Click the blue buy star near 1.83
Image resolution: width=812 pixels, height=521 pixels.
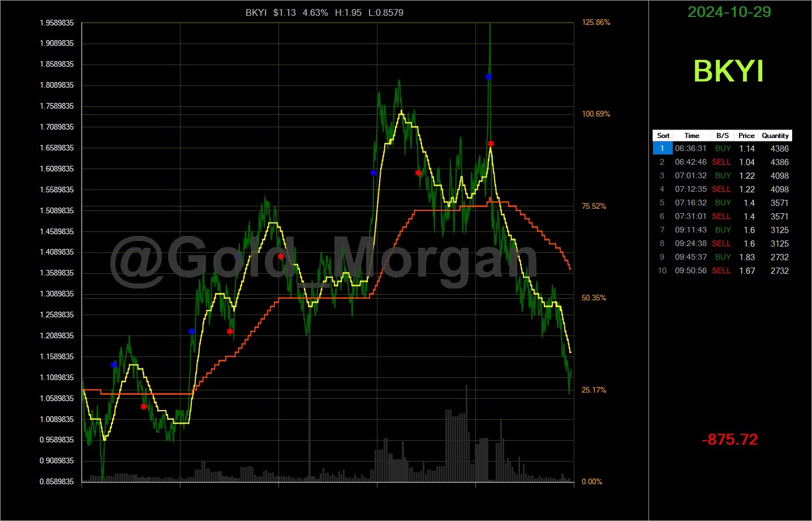click(488, 76)
